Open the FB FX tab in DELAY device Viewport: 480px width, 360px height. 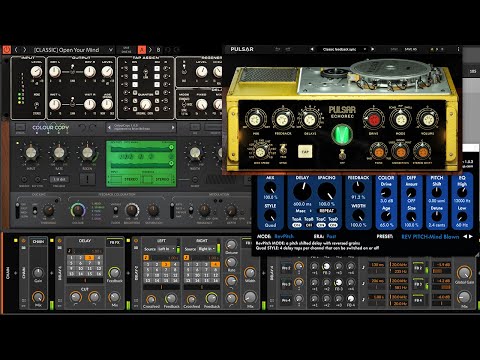(x=114, y=242)
